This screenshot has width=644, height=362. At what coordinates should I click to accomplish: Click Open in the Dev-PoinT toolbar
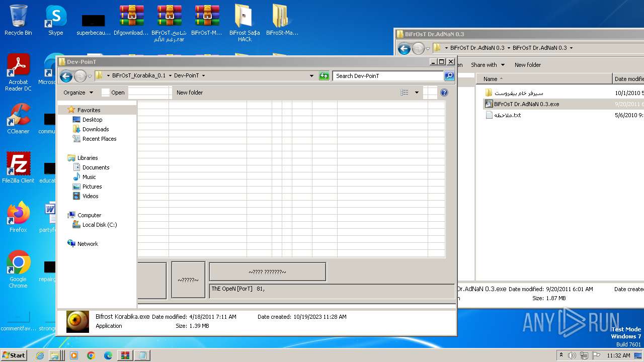tap(113, 93)
